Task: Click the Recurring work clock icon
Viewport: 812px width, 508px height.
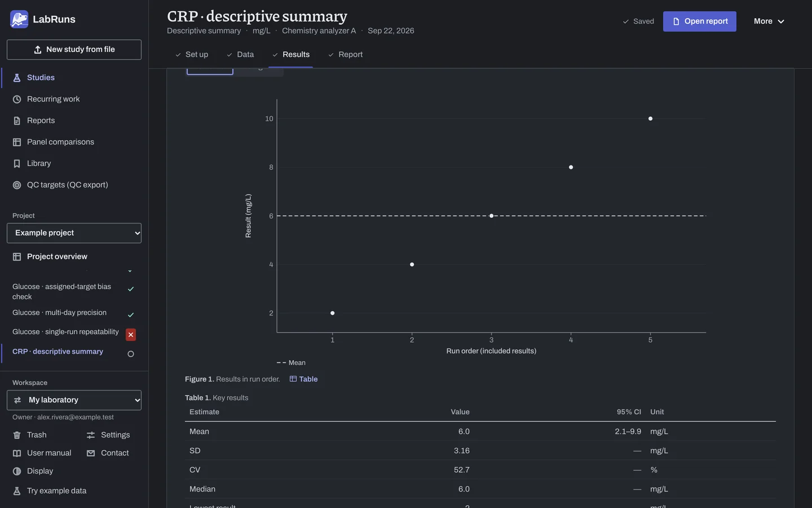Action: click(x=17, y=99)
